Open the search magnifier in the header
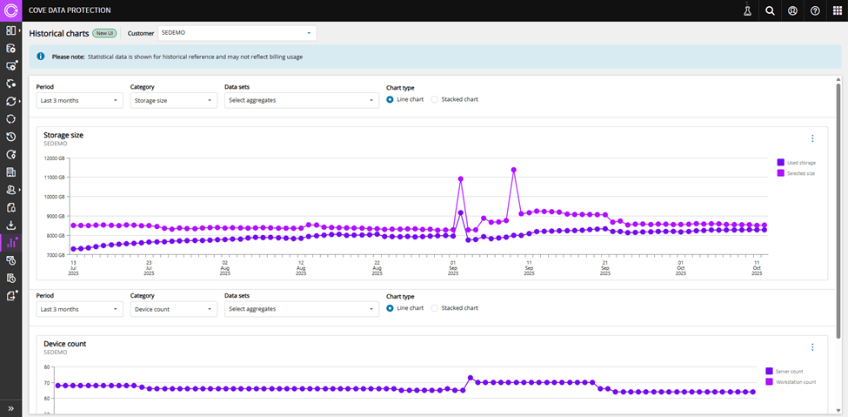849x417 pixels. pos(769,11)
